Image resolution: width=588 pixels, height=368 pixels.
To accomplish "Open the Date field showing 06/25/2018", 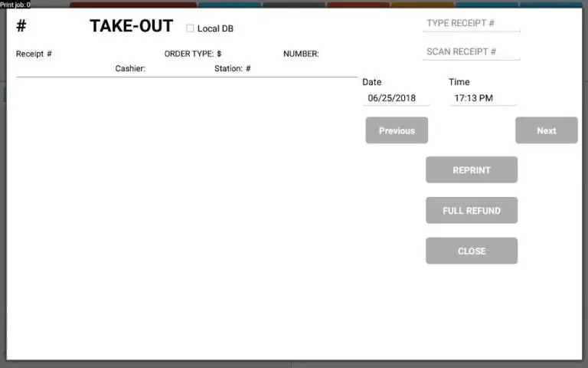I will (x=397, y=98).
